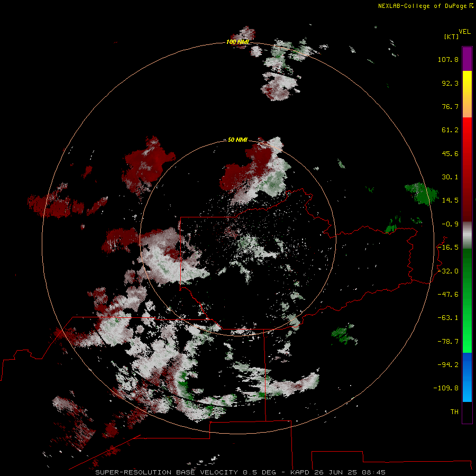Click the 26 JUN 25 date text
Viewport: 476px width, 476px height.
[x=335, y=472]
